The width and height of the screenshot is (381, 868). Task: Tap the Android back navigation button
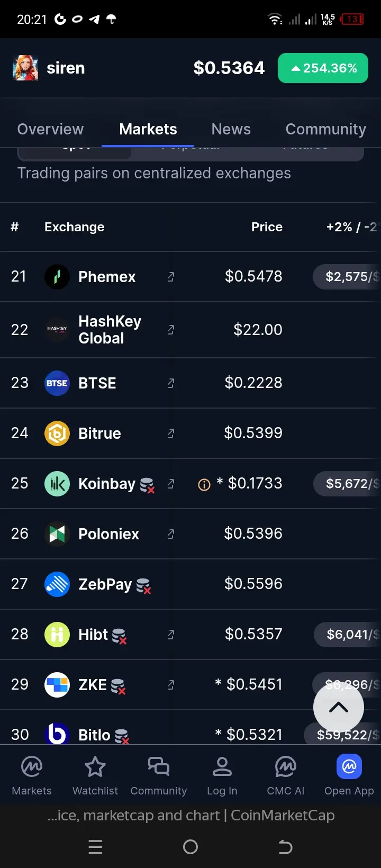pyautogui.click(x=285, y=847)
